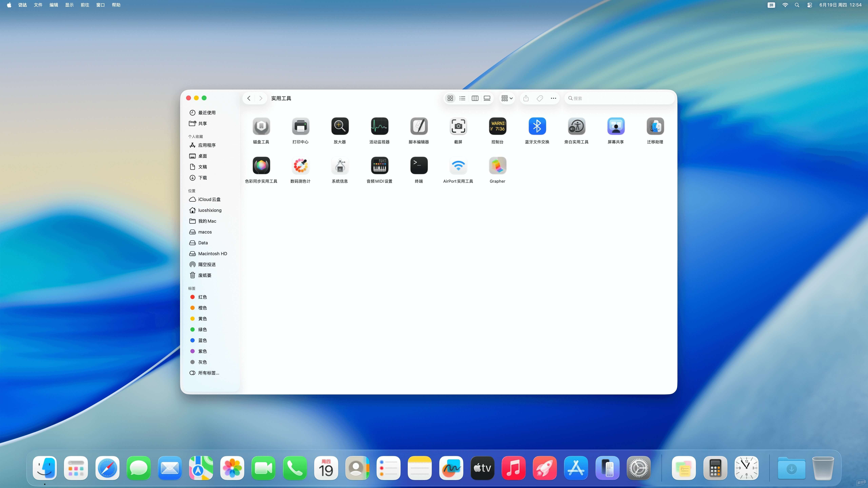
Task: Click the tag toolbar icon
Action: coord(540,98)
